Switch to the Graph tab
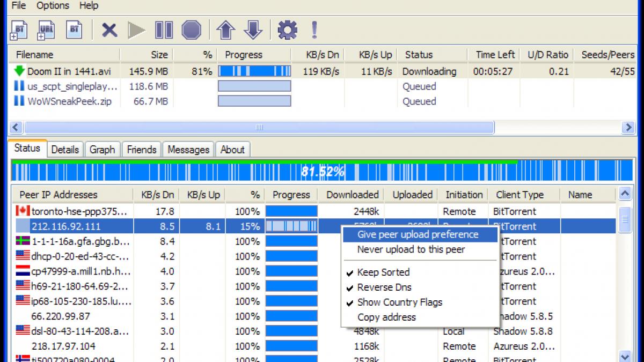This screenshot has height=362, width=644. click(x=102, y=150)
